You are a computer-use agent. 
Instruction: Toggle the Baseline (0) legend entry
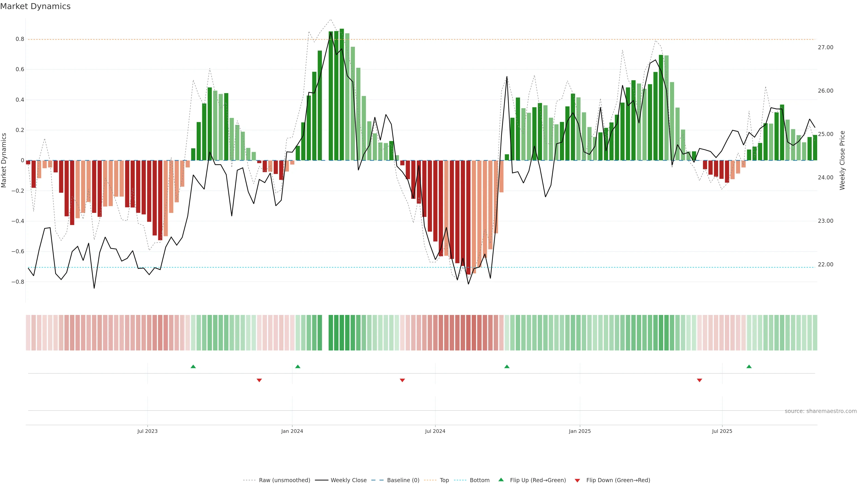tap(403, 480)
